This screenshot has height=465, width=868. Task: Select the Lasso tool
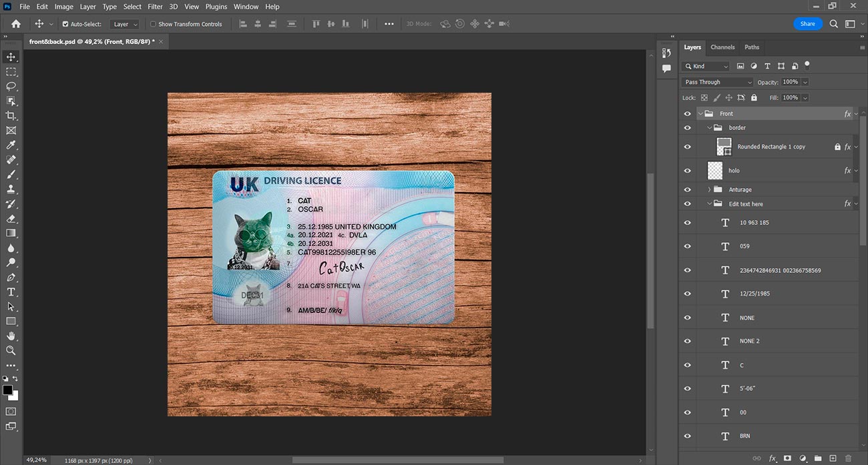[x=11, y=86]
